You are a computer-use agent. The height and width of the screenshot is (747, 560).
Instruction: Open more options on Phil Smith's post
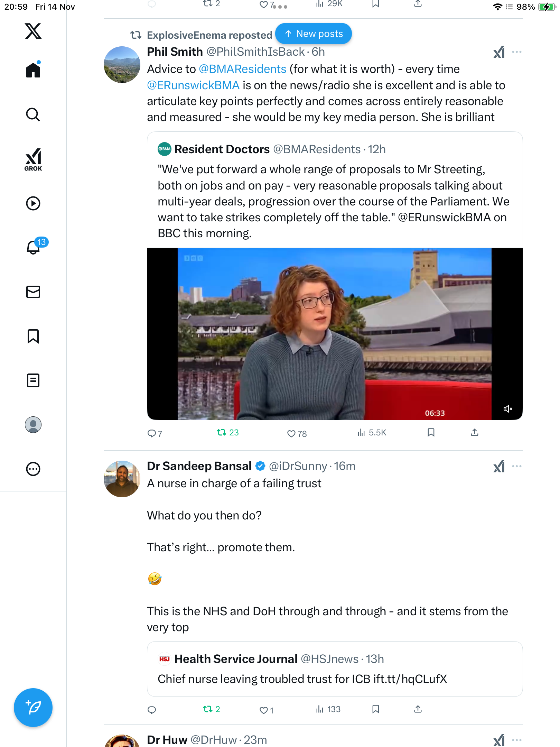click(517, 52)
